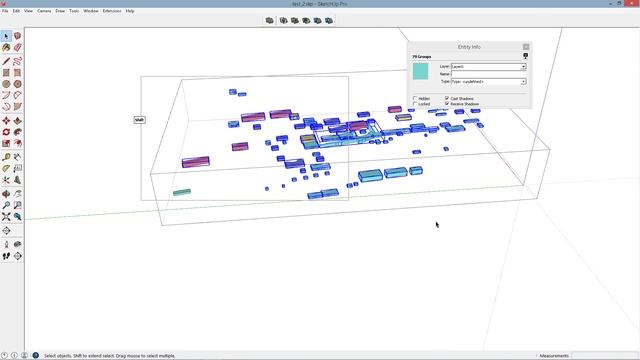Click the Trim solid tool

coord(318,20)
